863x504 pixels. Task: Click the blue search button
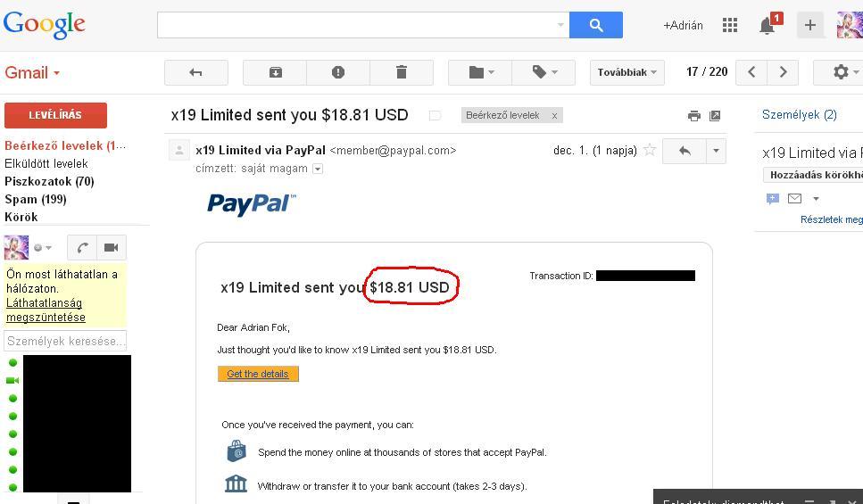point(596,25)
